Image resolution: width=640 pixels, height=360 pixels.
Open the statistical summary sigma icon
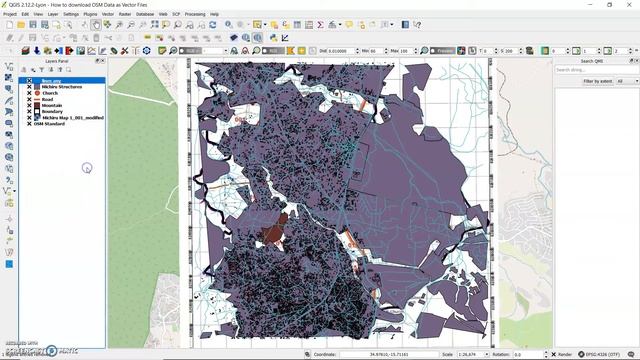coord(320,25)
